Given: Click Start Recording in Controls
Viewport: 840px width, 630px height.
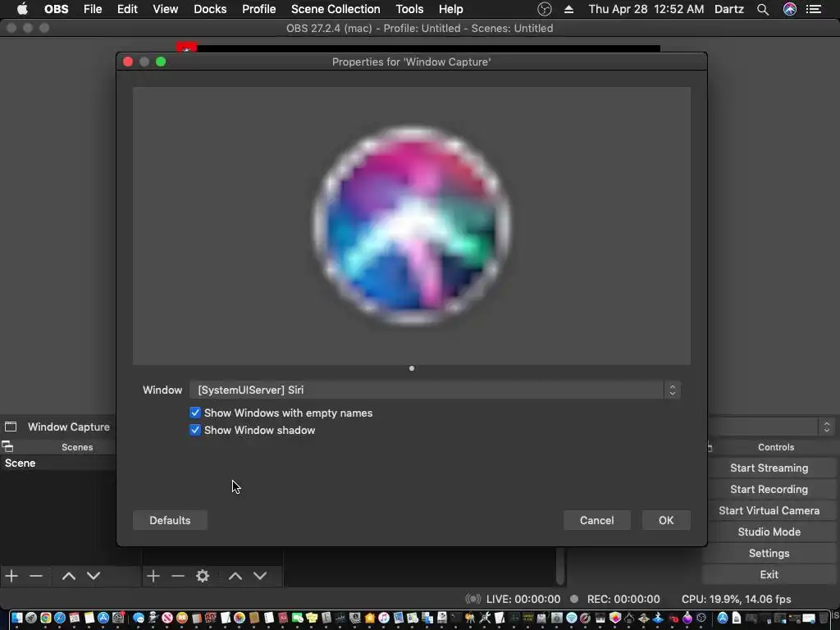Looking at the screenshot, I should [x=769, y=489].
